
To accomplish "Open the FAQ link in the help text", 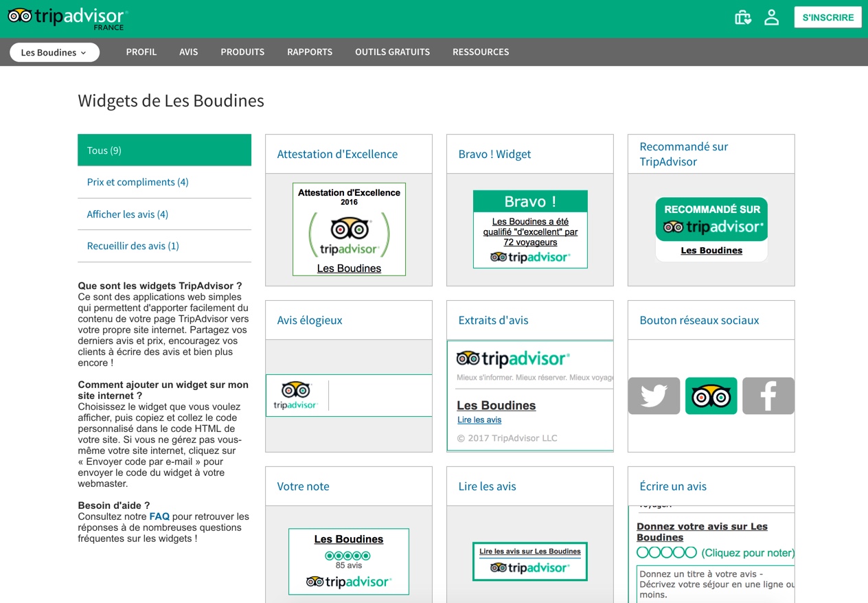I will click(159, 516).
